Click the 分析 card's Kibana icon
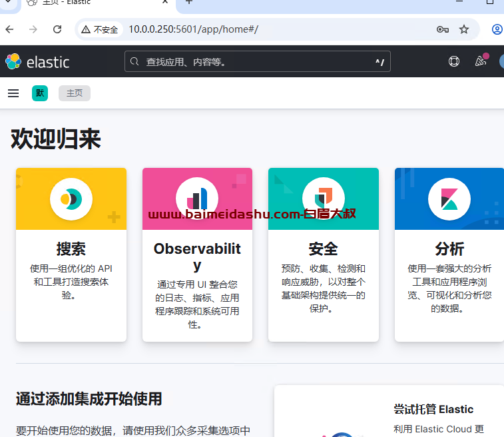The height and width of the screenshot is (437, 504). coord(449,199)
